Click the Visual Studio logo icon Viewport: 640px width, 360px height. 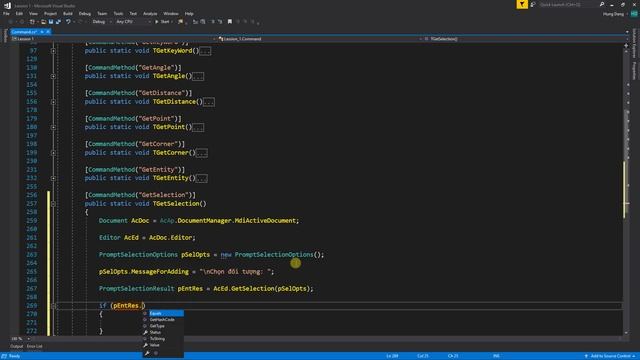pos(7,5)
